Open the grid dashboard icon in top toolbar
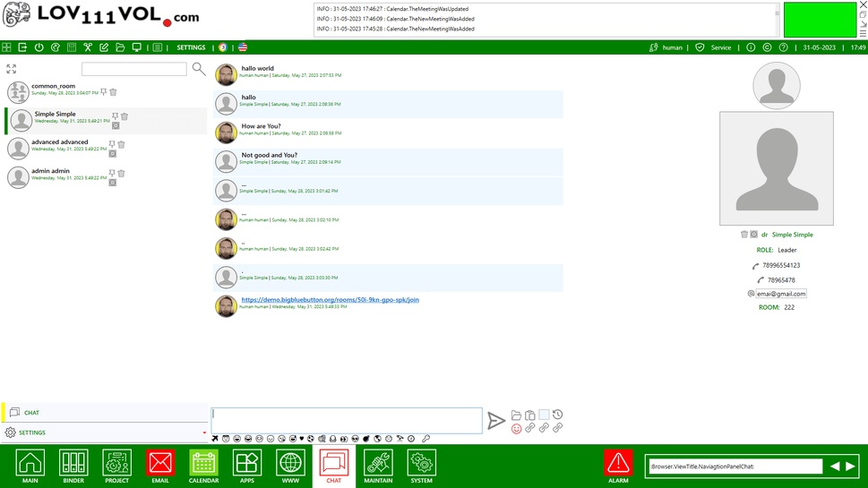The height and width of the screenshot is (488, 868). click(6, 47)
